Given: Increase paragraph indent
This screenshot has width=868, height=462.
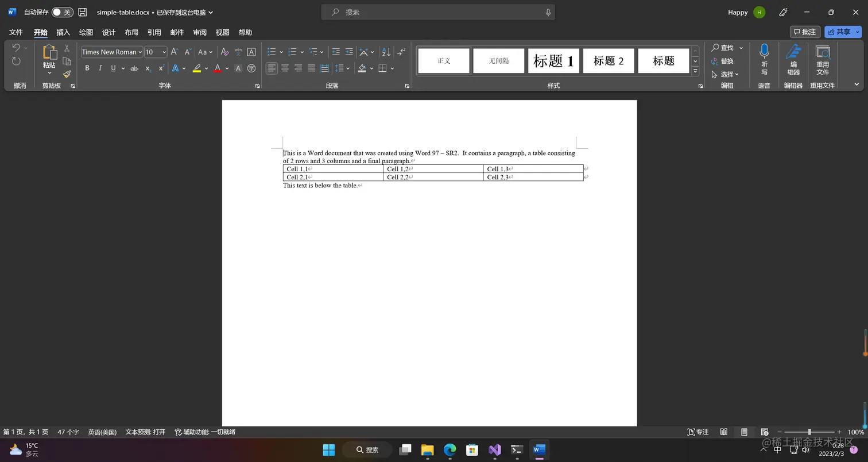Looking at the screenshot, I should (349, 52).
